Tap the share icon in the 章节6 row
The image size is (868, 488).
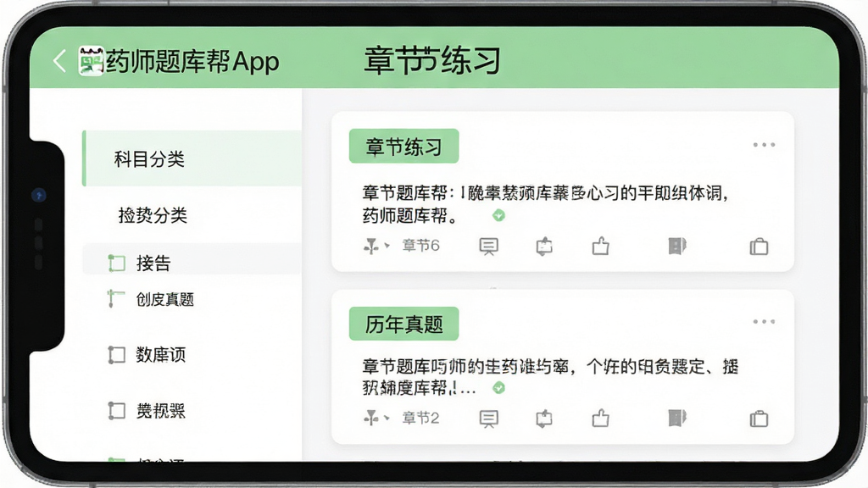(544, 247)
